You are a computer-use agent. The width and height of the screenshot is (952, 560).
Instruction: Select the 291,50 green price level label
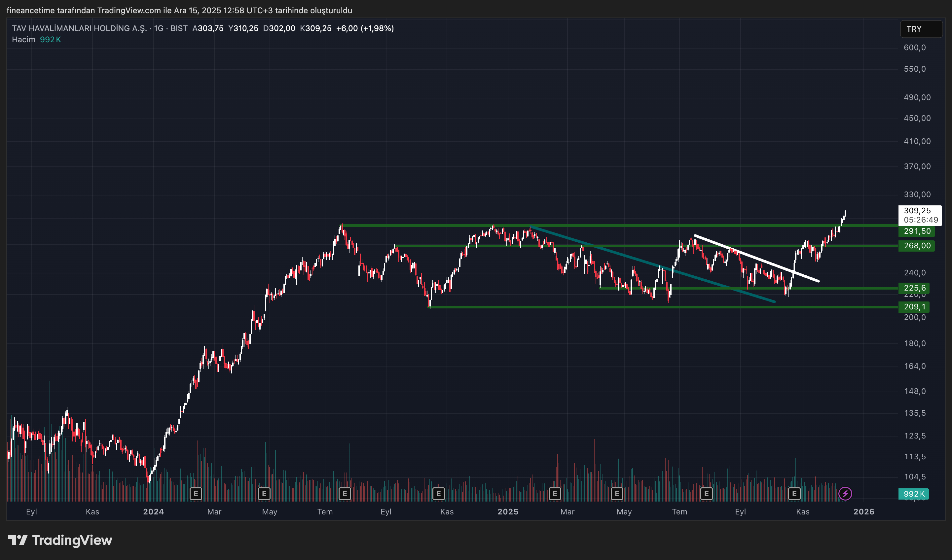916,231
